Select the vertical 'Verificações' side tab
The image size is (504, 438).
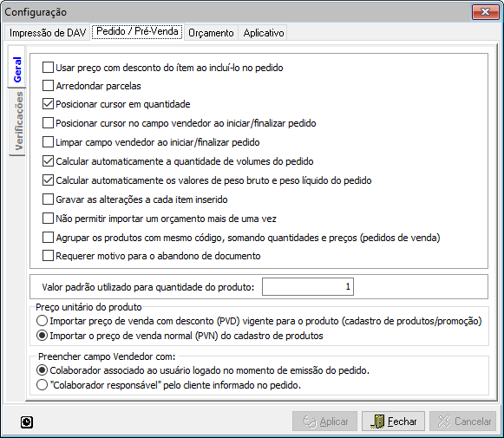pyautogui.click(x=17, y=121)
